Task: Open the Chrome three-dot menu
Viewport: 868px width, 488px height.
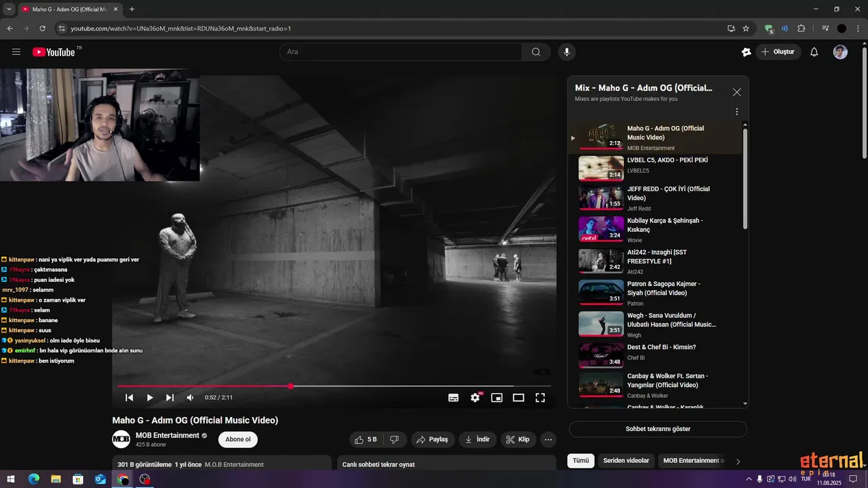Action: point(859,28)
